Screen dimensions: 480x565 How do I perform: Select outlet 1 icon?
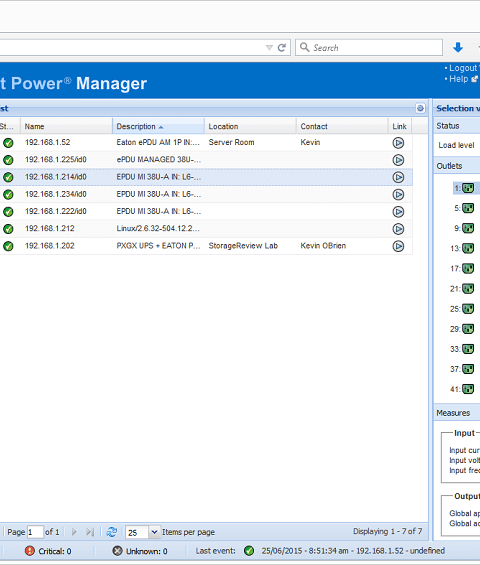[x=468, y=188]
